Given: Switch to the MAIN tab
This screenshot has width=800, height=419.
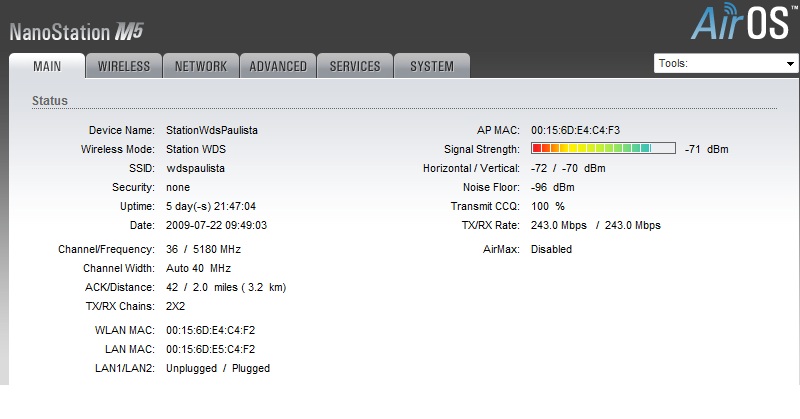Looking at the screenshot, I should 48,67.
